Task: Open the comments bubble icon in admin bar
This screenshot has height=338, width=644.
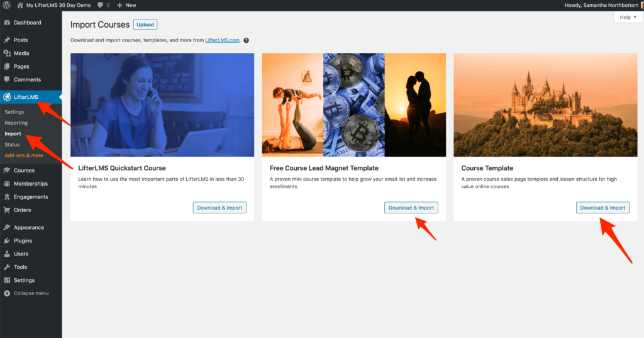Action: click(x=100, y=5)
